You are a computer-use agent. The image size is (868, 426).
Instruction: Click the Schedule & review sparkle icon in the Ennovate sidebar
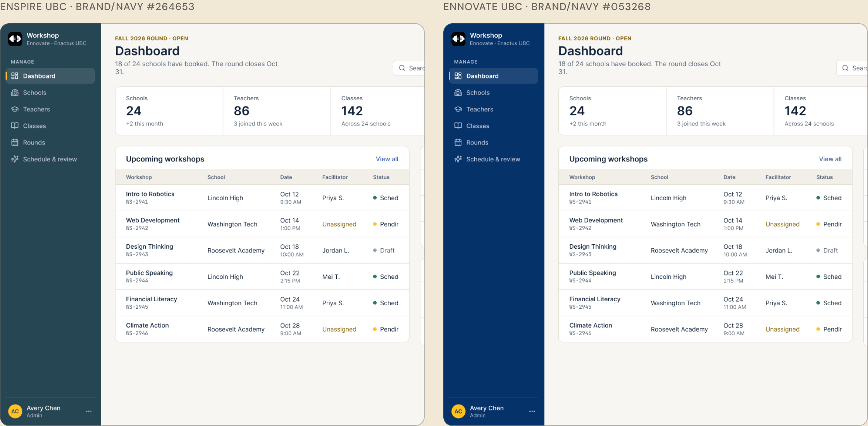coord(458,159)
